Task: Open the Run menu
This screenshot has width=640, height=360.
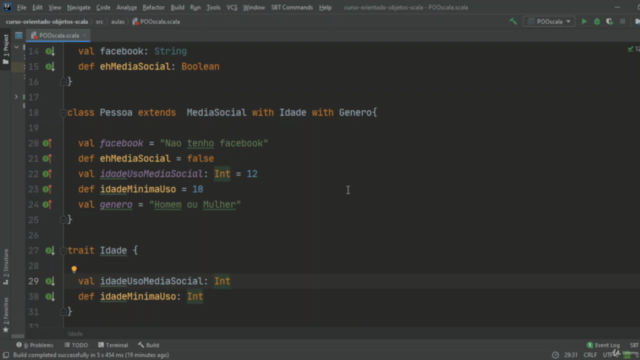Action: (x=195, y=7)
